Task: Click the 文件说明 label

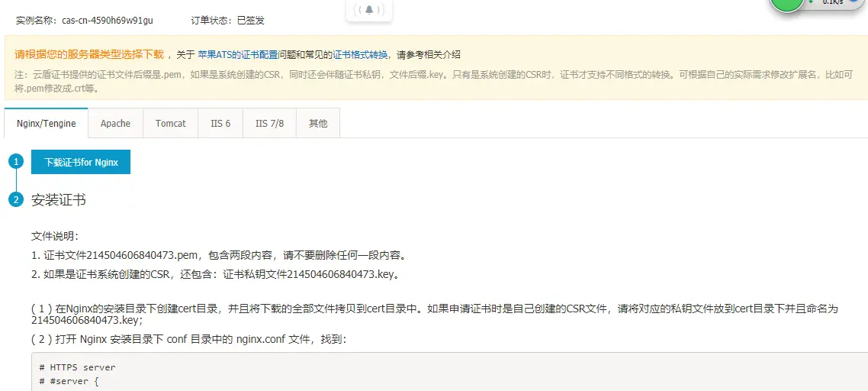Action: click(56, 238)
